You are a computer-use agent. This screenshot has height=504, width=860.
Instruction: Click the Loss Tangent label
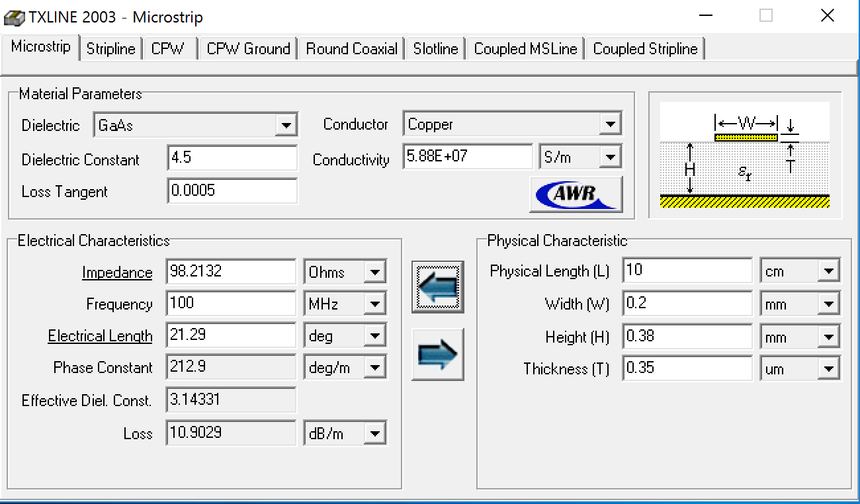(65, 192)
